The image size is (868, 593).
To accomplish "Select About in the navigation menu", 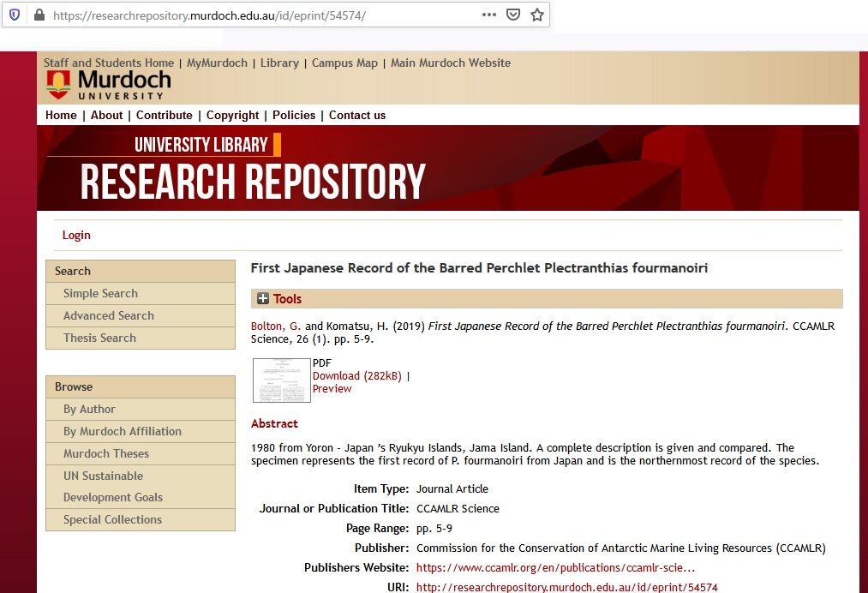I will pyautogui.click(x=107, y=115).
